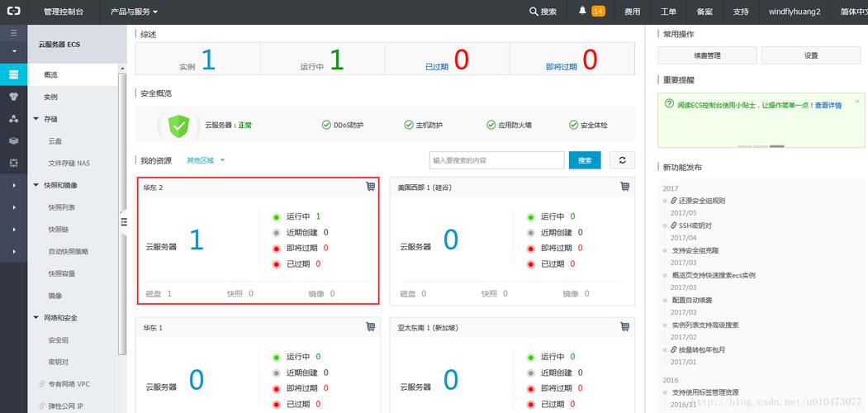Open 管理控制台 in top bar
This screenshot has width=868, height=413.
click(x=63, y=12)
